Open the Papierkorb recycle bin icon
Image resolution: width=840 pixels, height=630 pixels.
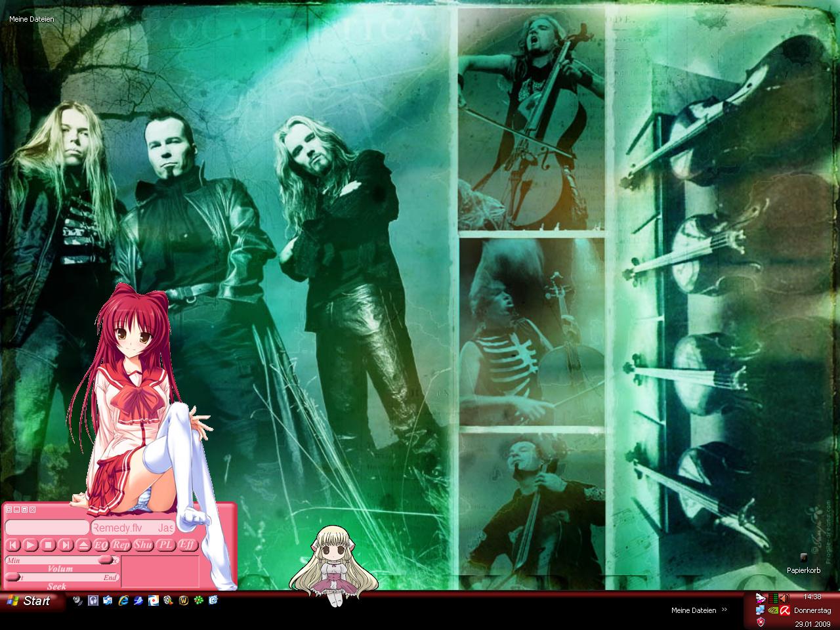coord(804,558)
